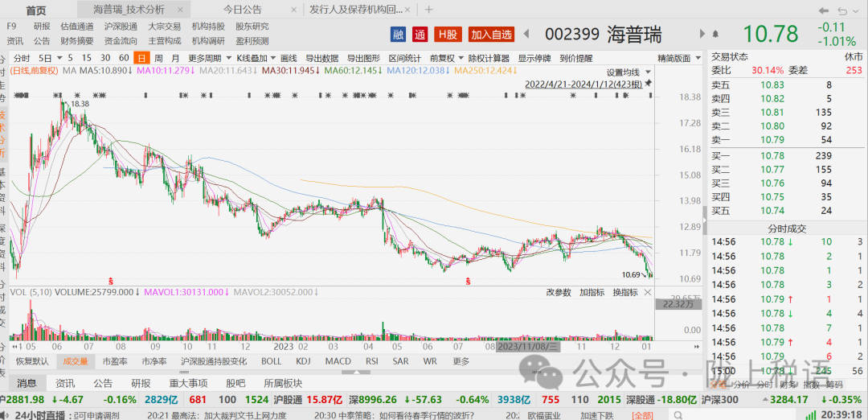The height and width of the screenshot is (420, 868).
Task: Click the chart scroll-left double arrow icon
Action: [x=15, y=346]
